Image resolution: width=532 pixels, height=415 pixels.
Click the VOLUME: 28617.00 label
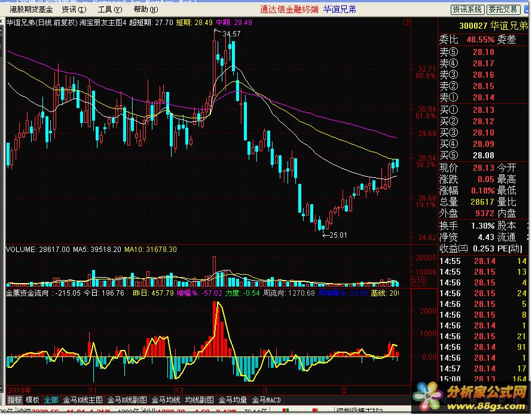pyautogui.click(x=38, y=250)
